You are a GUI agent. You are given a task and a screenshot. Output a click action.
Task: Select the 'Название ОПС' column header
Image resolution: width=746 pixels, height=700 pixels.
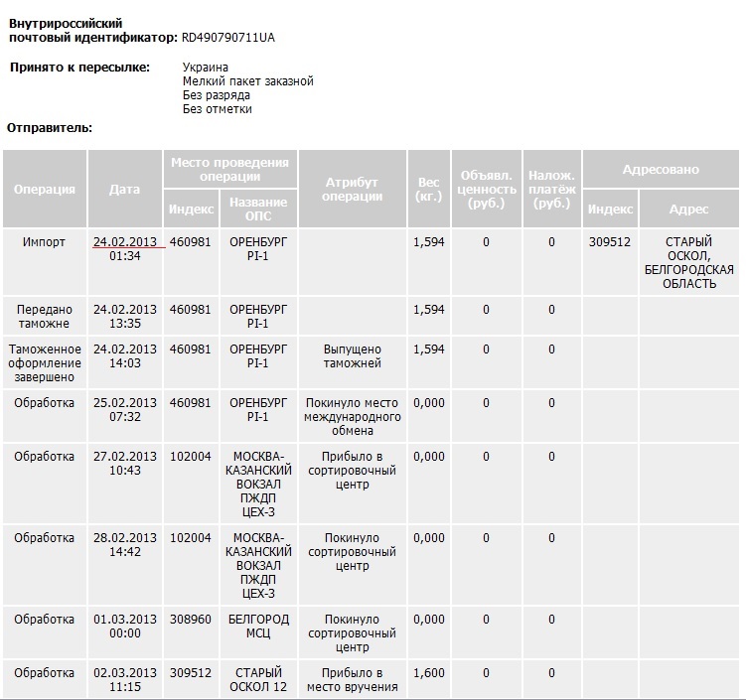click(258, 210)
